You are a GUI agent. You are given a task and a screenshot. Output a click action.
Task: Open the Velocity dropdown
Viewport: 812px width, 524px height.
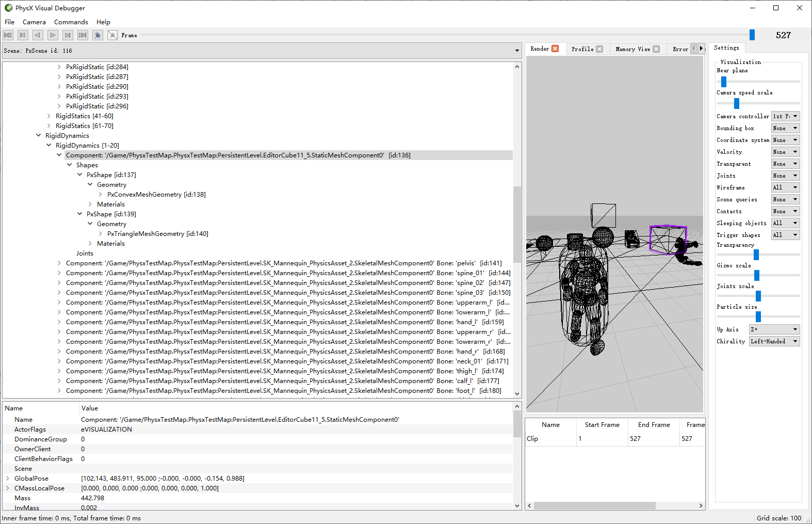pos(785,152)
